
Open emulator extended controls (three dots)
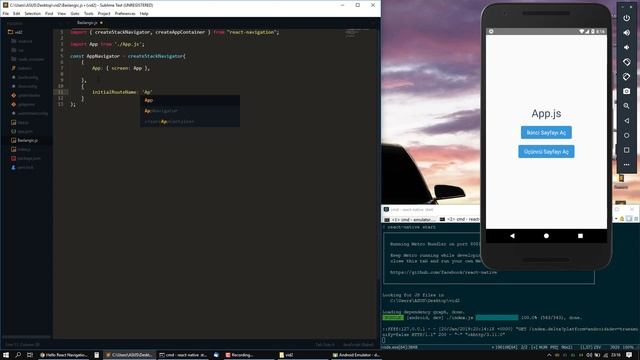626,164
